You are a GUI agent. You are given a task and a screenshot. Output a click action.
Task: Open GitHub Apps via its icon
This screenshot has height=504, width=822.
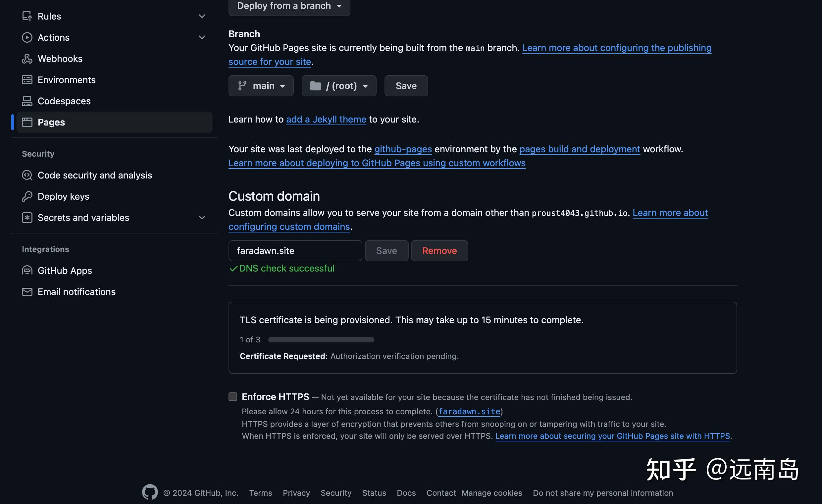point(27,270)
